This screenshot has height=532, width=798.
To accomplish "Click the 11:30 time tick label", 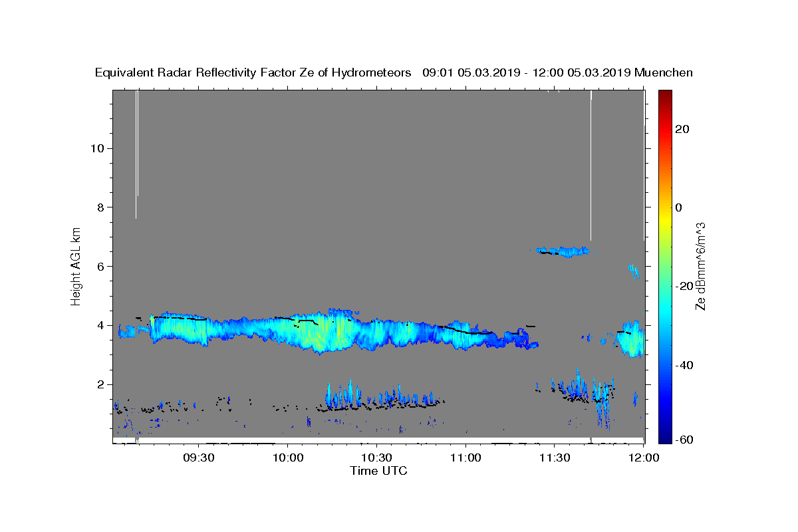I will pyautogui.click(x=554, y=458).
